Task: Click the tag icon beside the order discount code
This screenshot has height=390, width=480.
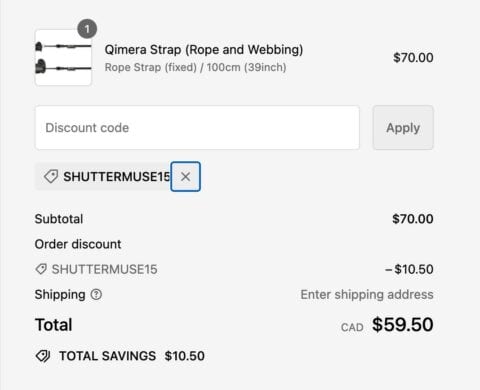Action: click(x=41, y=269)
